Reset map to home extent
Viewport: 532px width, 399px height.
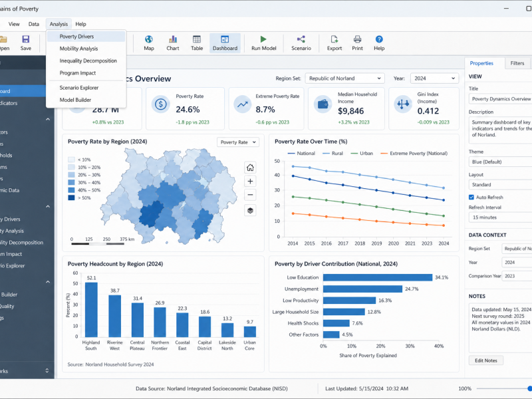coord(250,168)
